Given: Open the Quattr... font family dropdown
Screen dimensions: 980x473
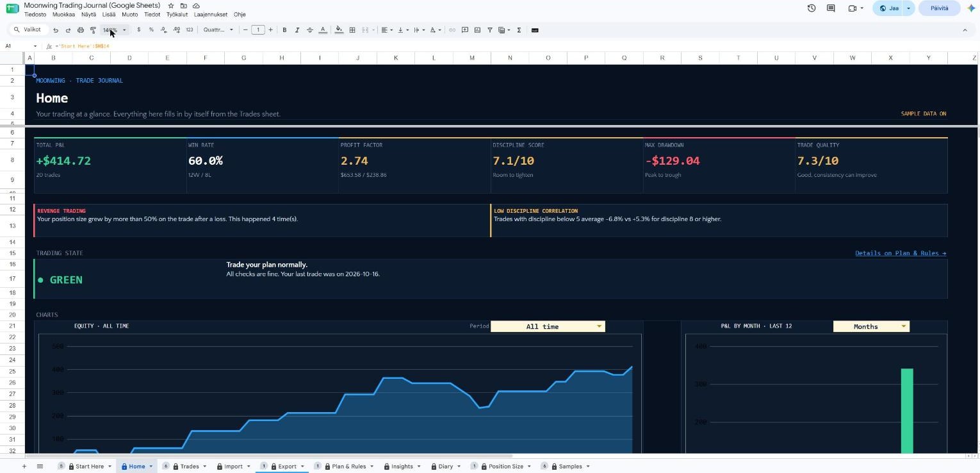Looking at the screenshot, I should (x=218, y=30).
